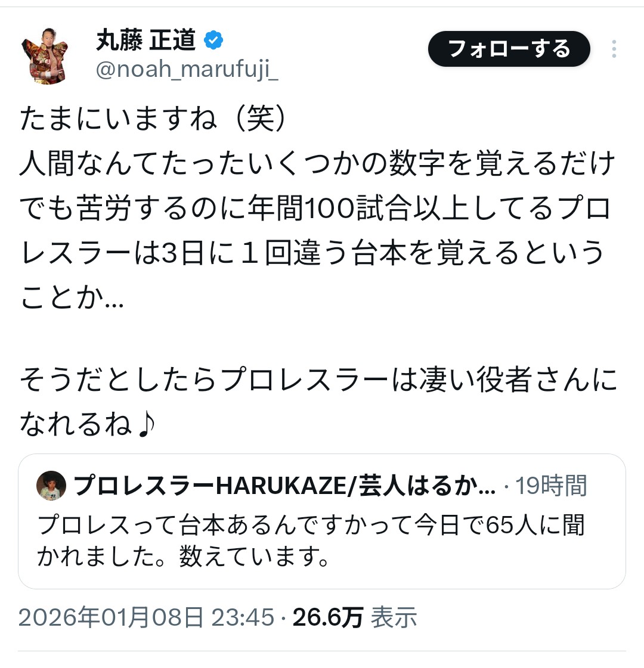Click the 表示 label beside the view count
This screenshot has height=668, width=644.
(394, 617)
